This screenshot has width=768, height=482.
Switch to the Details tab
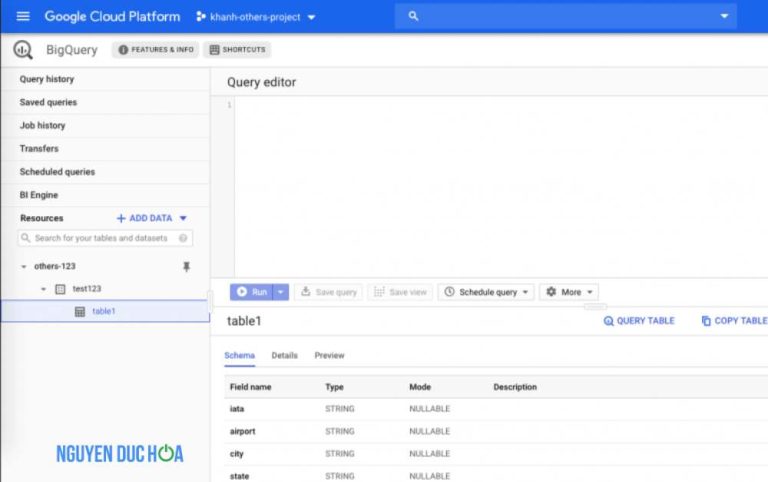(x=285, y=356)
